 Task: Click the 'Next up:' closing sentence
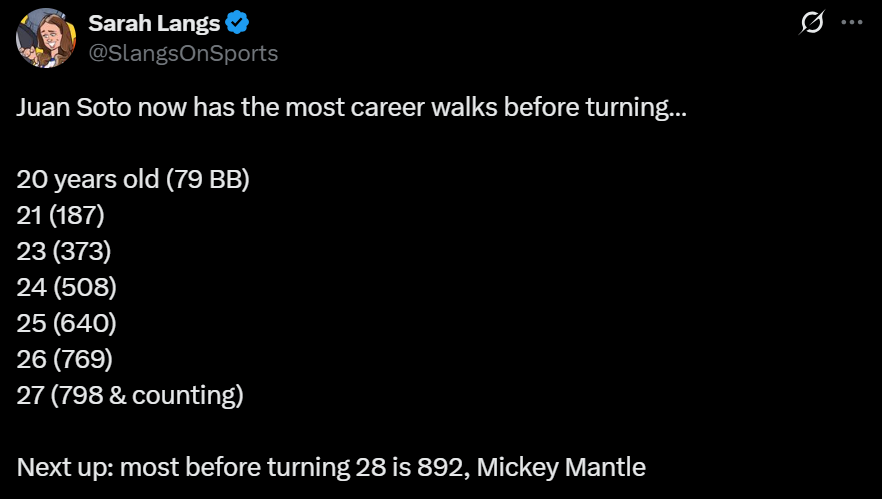[x=331, y=467]
